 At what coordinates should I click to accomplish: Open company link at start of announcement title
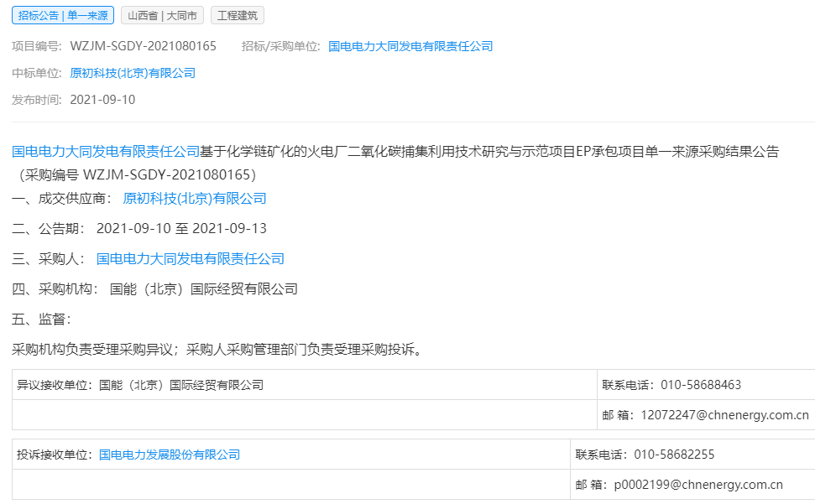coord(106,152)
